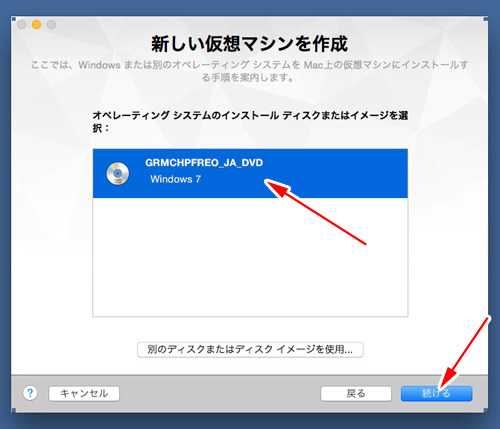Select the GRMCHPFREO_JA_DVD list entry
The image size is (500, 429).
tap(250, 173)
